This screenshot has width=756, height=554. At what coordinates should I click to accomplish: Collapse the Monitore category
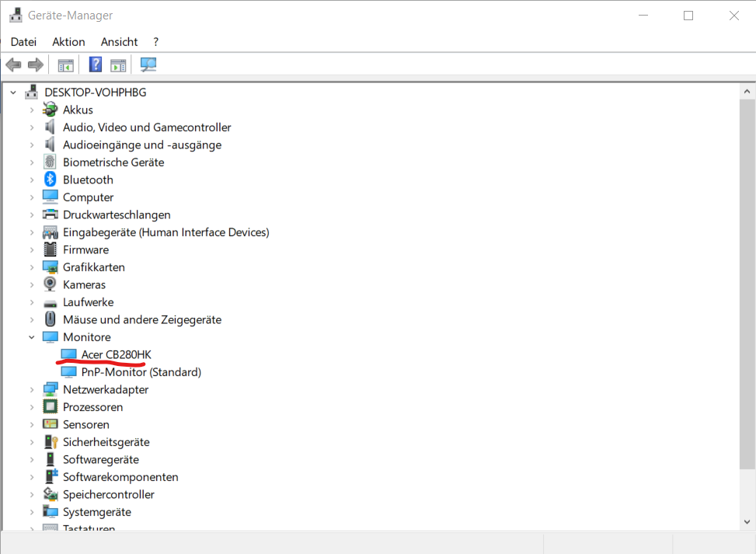(x=32, y=337)
